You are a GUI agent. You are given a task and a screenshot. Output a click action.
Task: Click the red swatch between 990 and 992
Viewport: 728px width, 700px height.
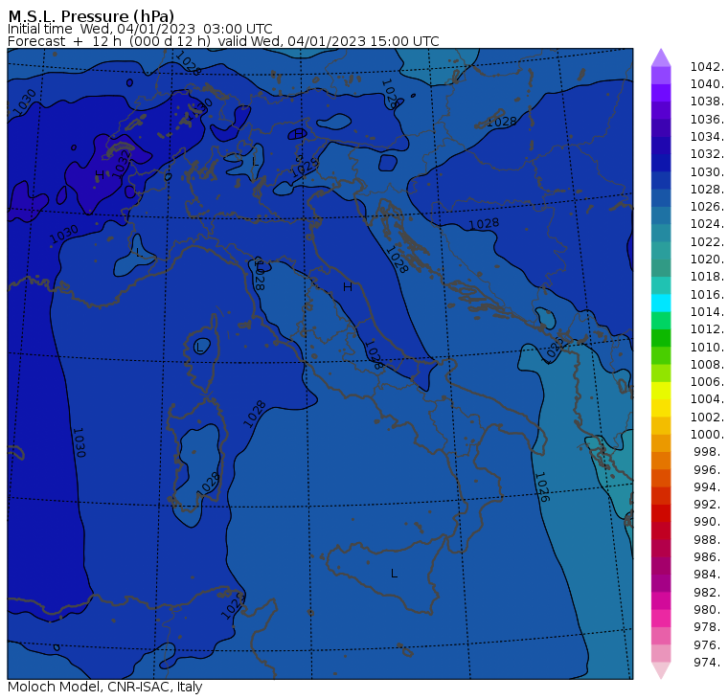(661, 513)
